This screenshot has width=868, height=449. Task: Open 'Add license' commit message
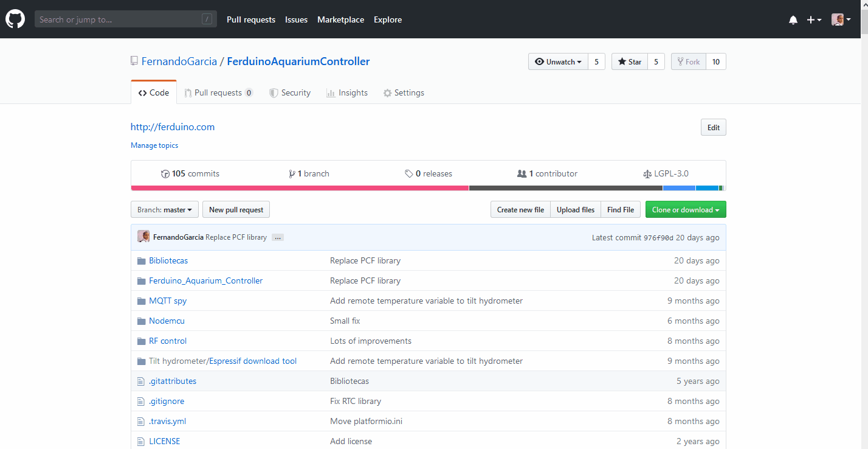click(x=351, y=441)
